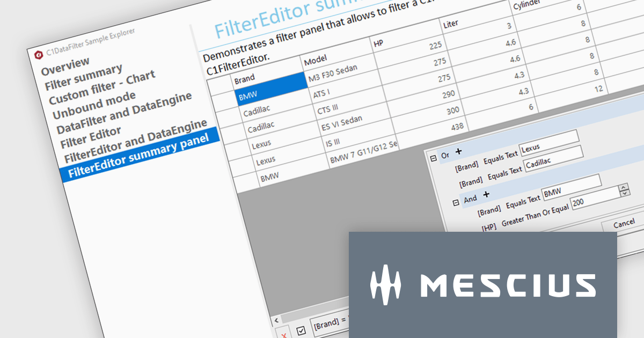The image size is (644, 338).
Task: Click the 200 numeric input field
Action: pyautogui.click(x=595, y=199)
